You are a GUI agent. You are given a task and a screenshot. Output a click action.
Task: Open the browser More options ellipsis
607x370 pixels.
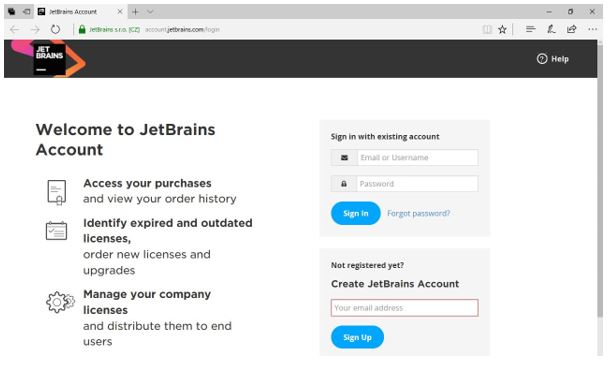592,29
